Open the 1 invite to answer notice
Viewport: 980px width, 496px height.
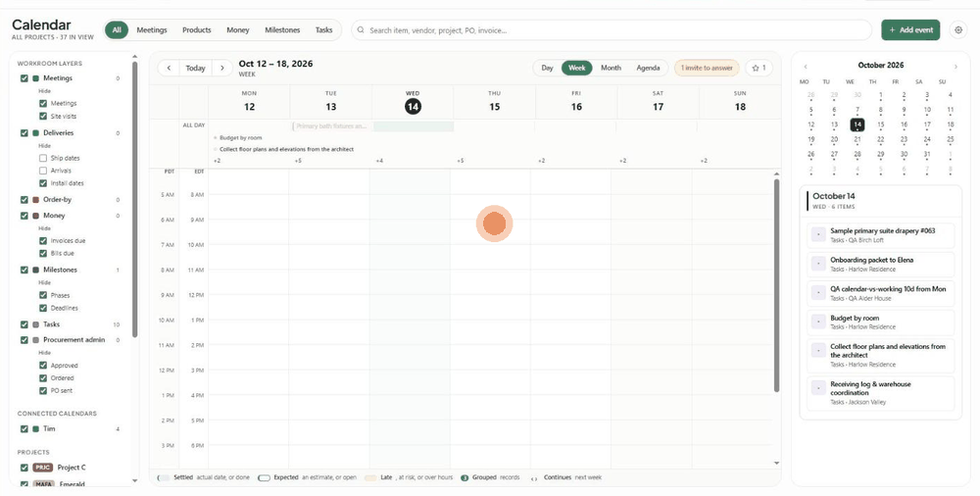707,68
